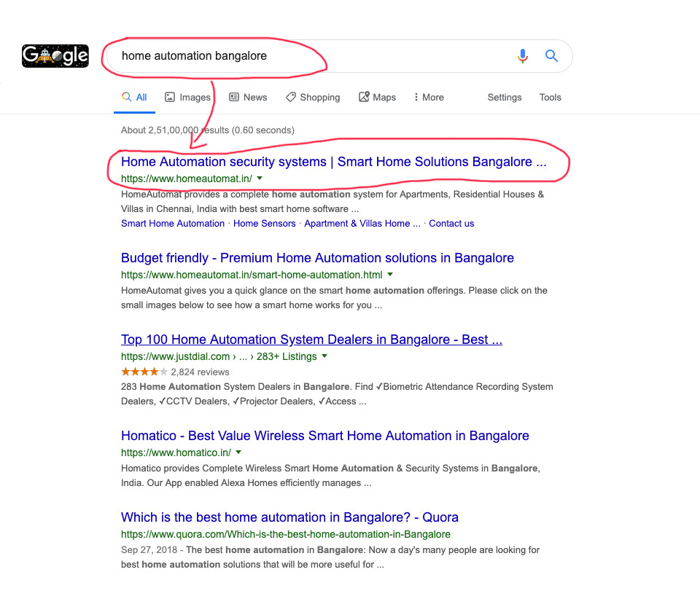Expand arrow next to smart-home-automation.html URL
The height and width of the screenshot is (615, 700).
pyautogui.click(x=390, y=274)
